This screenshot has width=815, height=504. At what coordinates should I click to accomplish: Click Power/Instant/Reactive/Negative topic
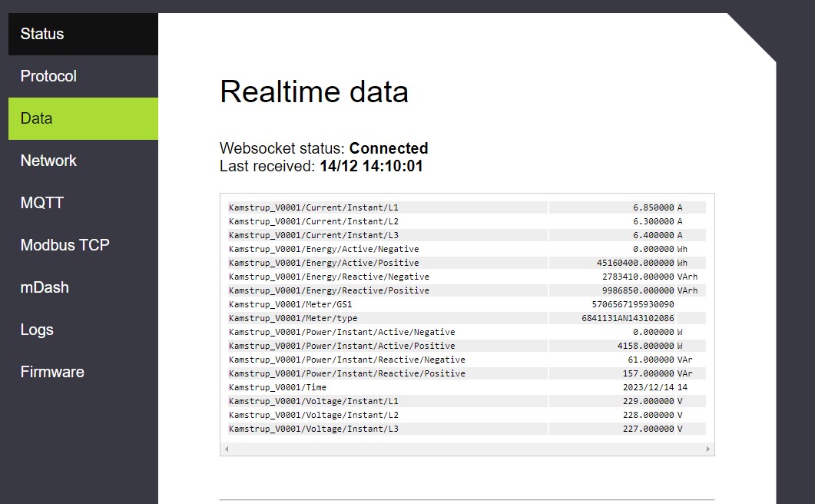click(347, 360)
